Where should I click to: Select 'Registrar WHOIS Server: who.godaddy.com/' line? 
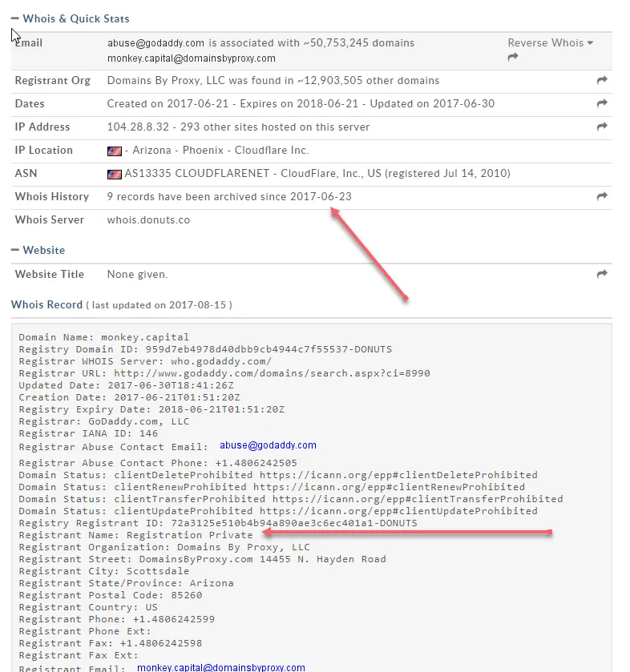click(145, 361)
